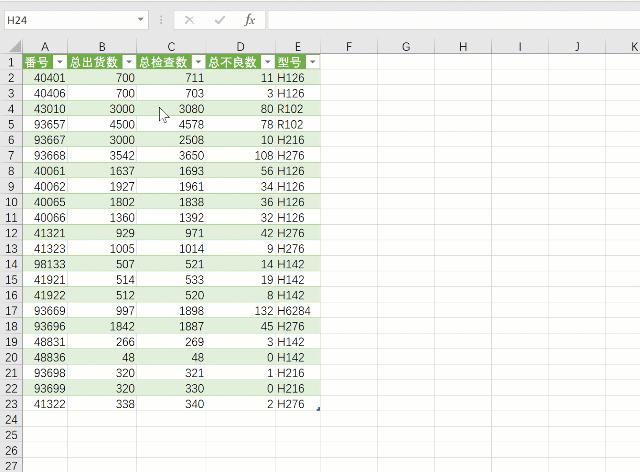Click inside the formula bar input
Image resolution: width=640 pixels, height=472 pixels.
click(450, 20)
